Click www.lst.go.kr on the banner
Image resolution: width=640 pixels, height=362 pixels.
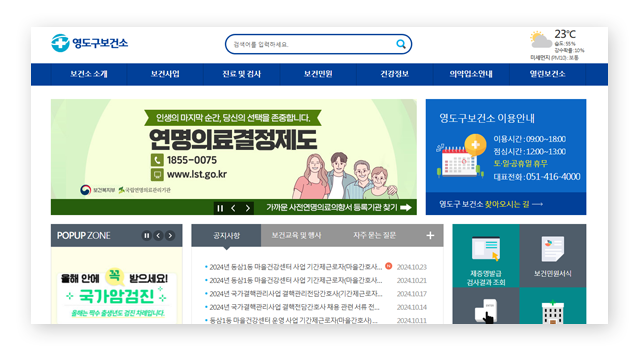197,174
